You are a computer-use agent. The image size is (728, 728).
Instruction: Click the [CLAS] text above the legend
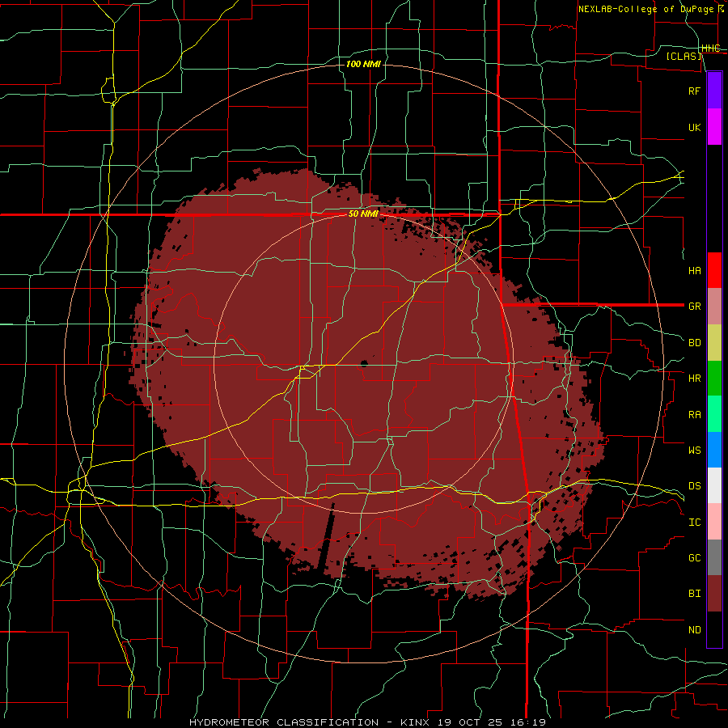point(684,56)
